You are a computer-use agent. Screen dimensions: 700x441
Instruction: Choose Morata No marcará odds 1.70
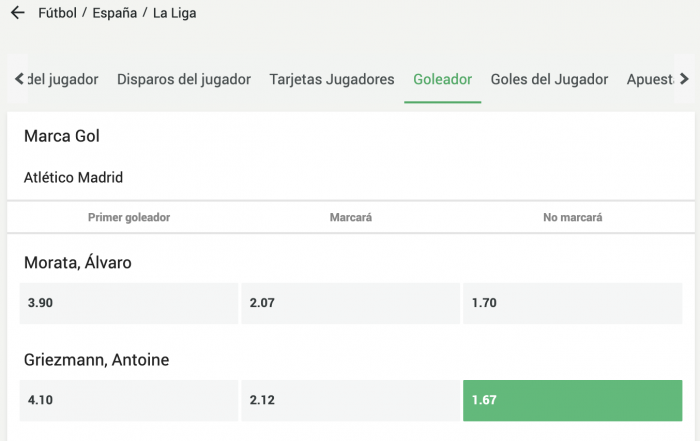(572, 303)
